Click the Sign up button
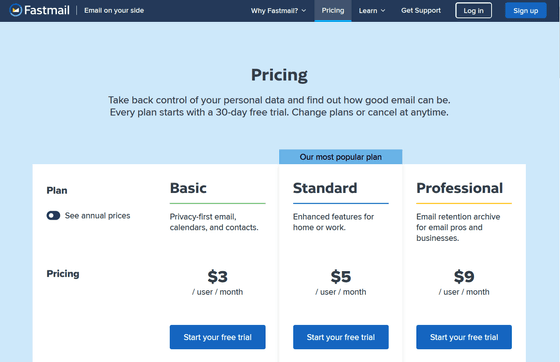Viewport: 560px width, 362px height. pos(526,10)
